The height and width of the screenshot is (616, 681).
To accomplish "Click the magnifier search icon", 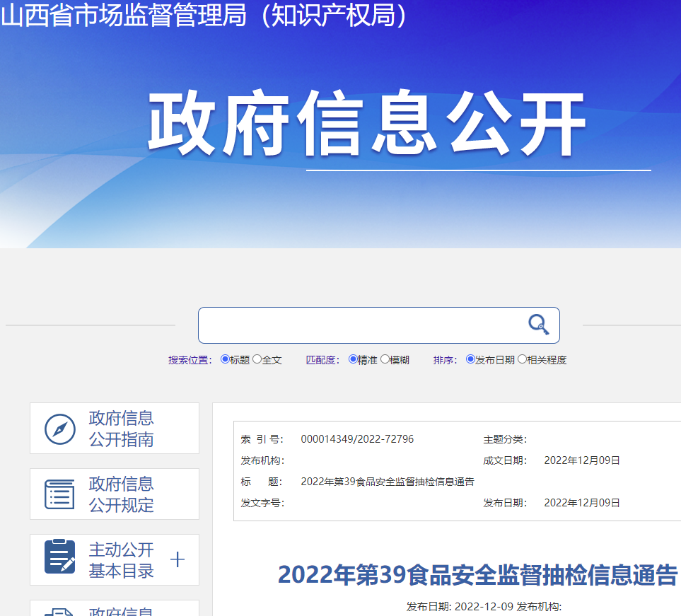I will pos(539,325).
